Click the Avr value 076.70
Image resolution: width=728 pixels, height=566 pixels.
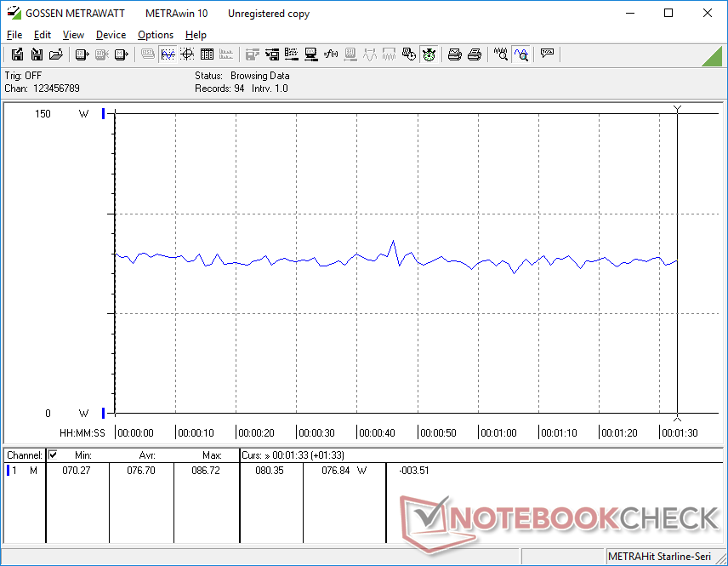click(141, 471)
